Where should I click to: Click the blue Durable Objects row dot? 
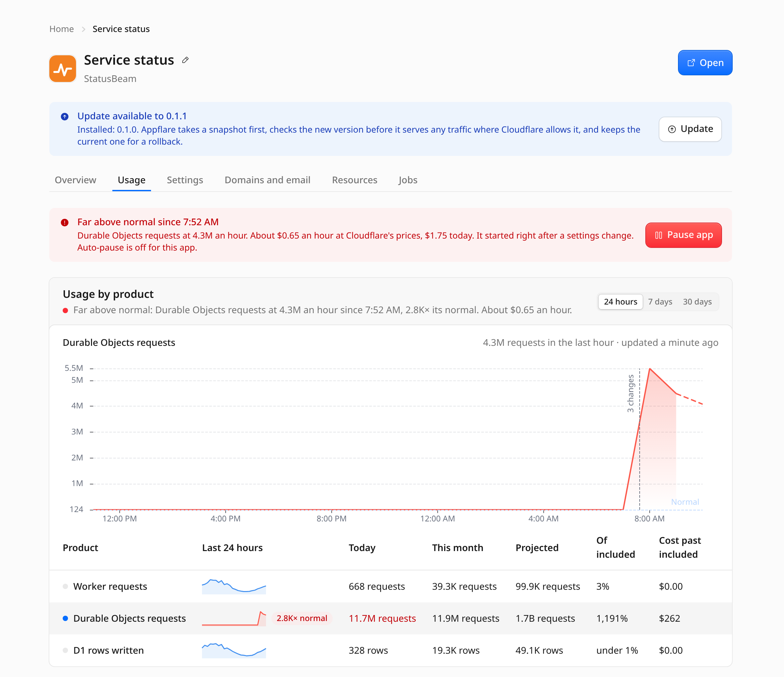coord(65,618)
